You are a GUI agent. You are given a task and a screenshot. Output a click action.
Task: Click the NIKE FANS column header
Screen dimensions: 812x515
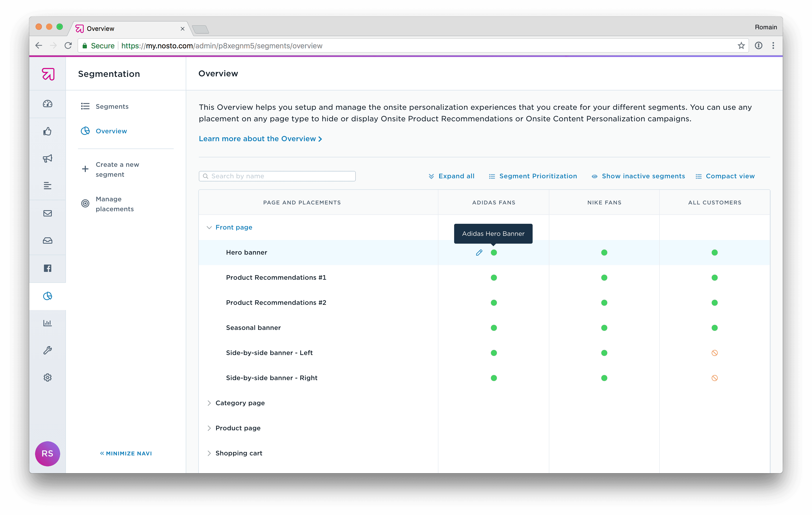604,203
